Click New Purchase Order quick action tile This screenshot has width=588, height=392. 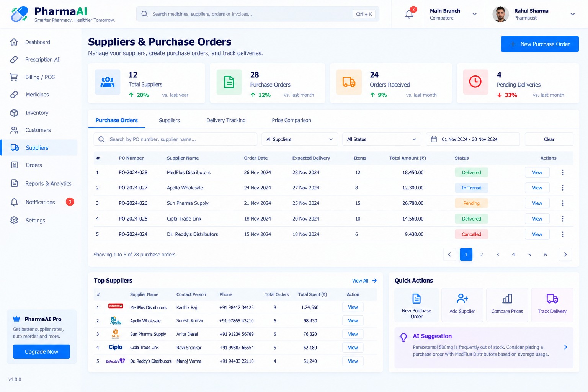tap(416, 305)
